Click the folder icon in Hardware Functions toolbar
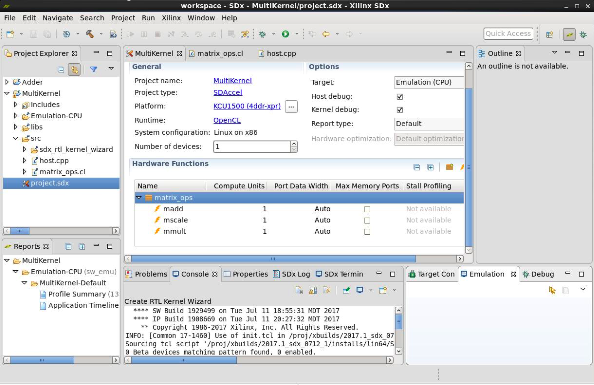The image size is (594, 385). coord(449,167)
